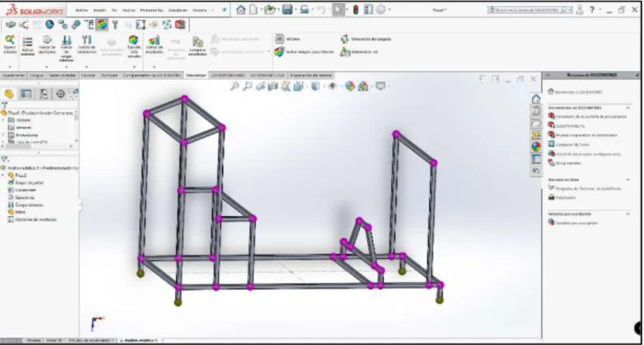Toggle the task pane auto-show pin
The height and width of the screenshot is (345, 644).
pos(637,75)
